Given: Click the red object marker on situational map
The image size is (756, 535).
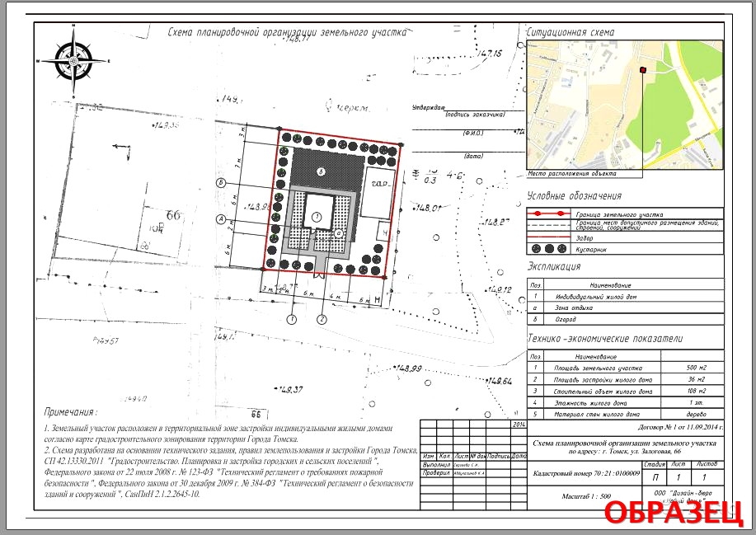Looking at the screenshot, I should tap(644, 71).
